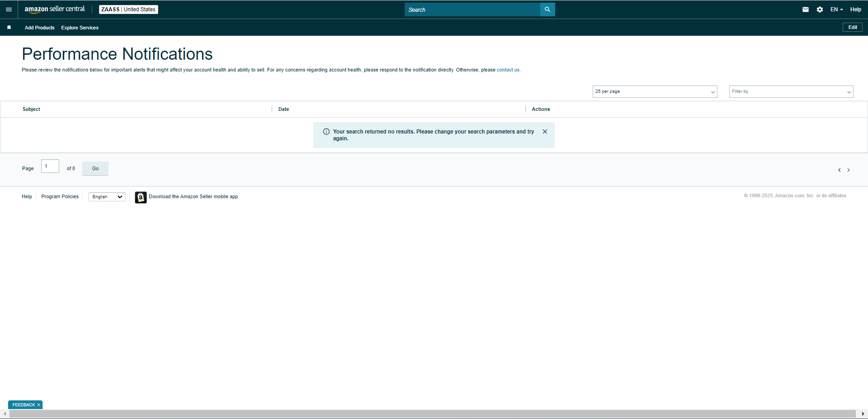Screen dimensions: 868x419
Task: Click the page number input field
Action: pyautogui.click(x=50, y=166)
